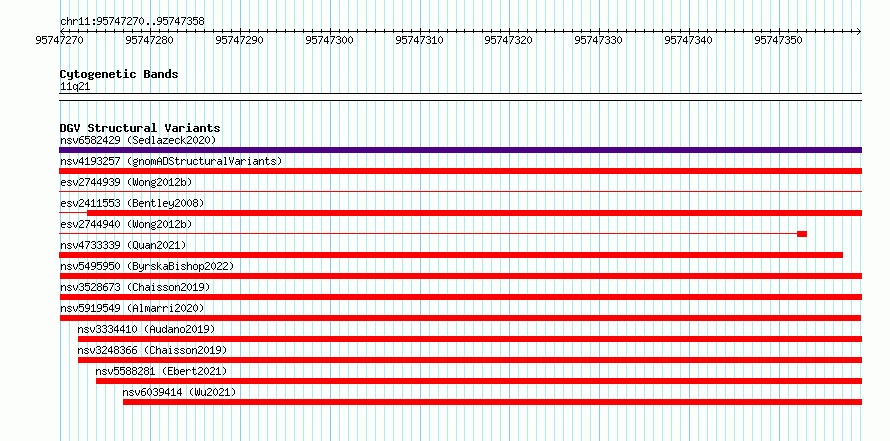Click the nsv3248366 (Chaisson2019) label

(153, 350)
